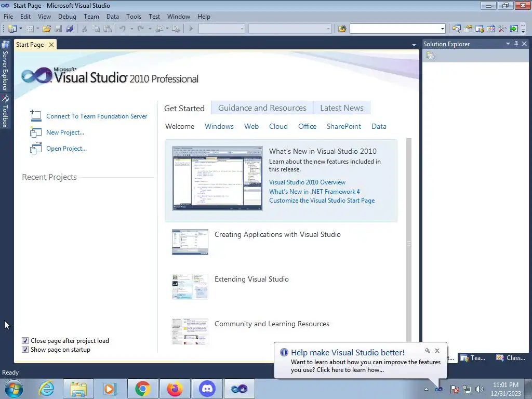Click the Save floppy disk toolbar icon

point(58,29)
